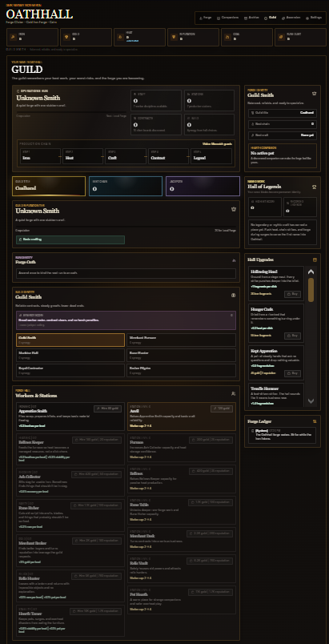The width and height of the screenshot is (329, 644).
Task: Choose the Rune Hunter identity
Action: click(x=182, y=355)
